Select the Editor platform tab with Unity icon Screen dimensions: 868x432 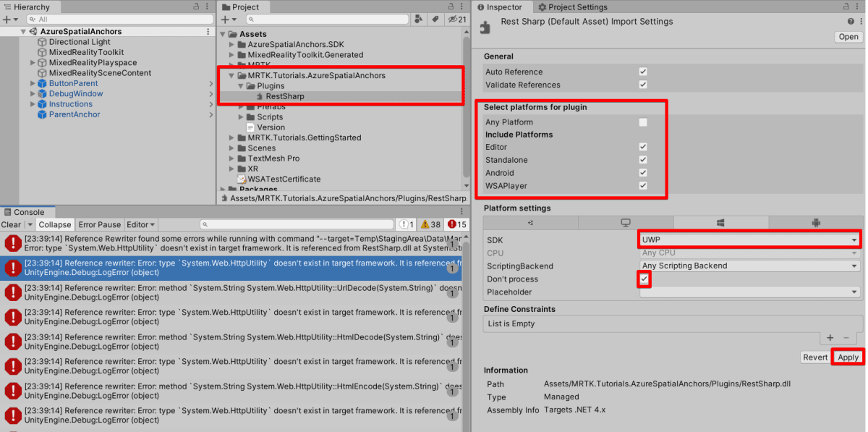pos(531,222)
